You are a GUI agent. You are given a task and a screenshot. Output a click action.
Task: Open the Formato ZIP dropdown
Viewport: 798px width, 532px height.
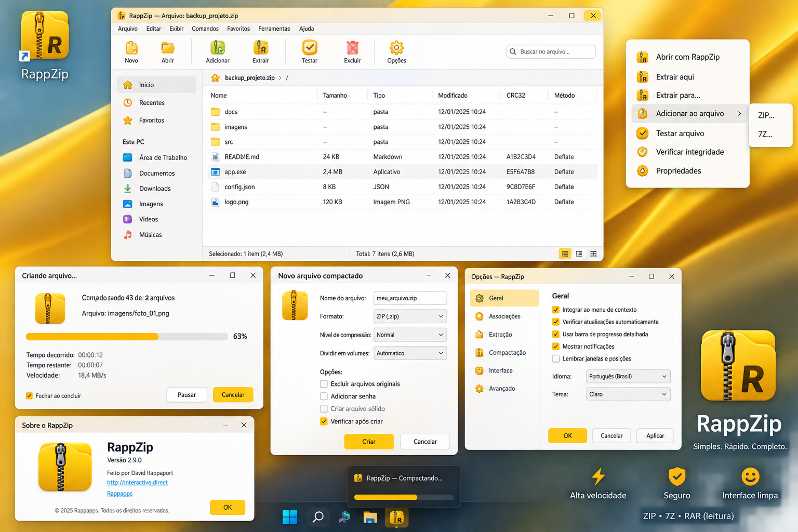[x=410, y=316]
